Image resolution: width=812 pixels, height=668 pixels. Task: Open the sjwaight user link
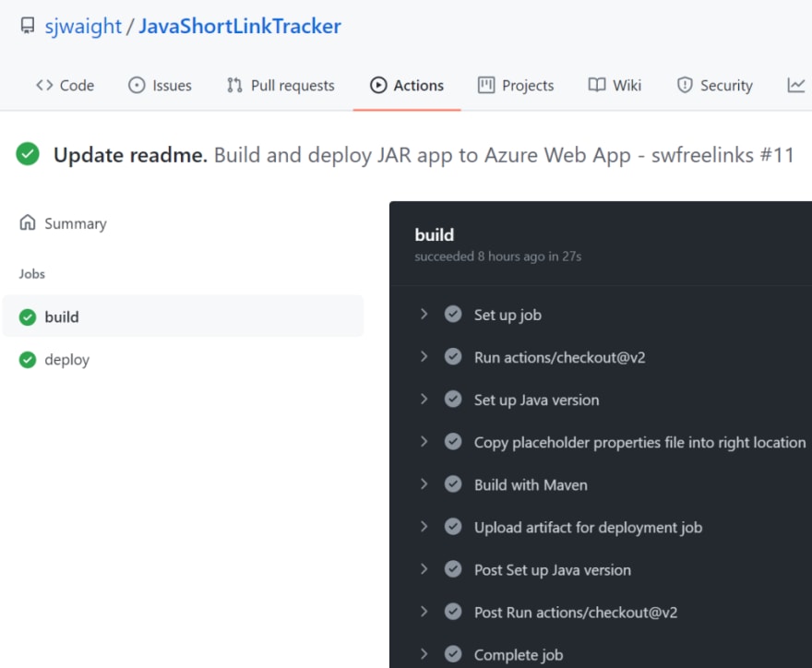(83, 26)
